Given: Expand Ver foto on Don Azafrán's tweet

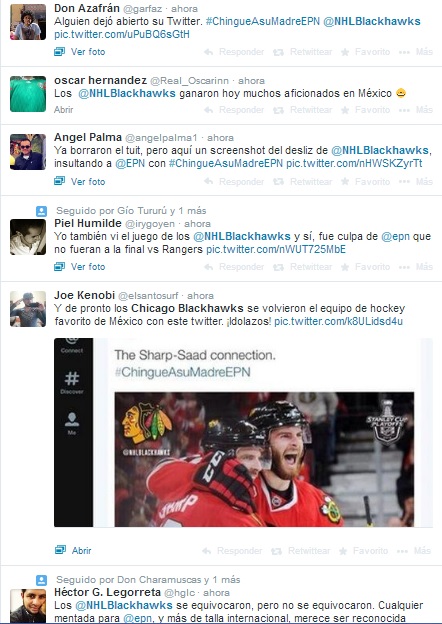Looking at the screenshot, I should [80, 52].
